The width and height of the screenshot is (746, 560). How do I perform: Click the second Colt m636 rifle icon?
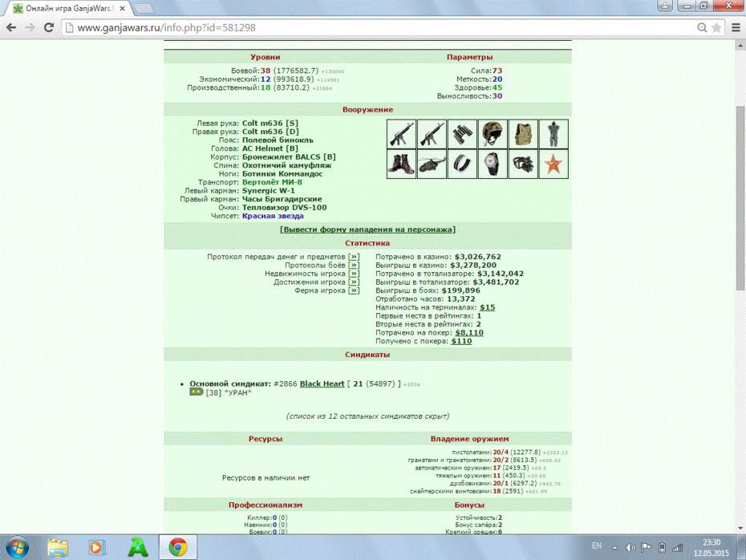(x=432, y=134)
